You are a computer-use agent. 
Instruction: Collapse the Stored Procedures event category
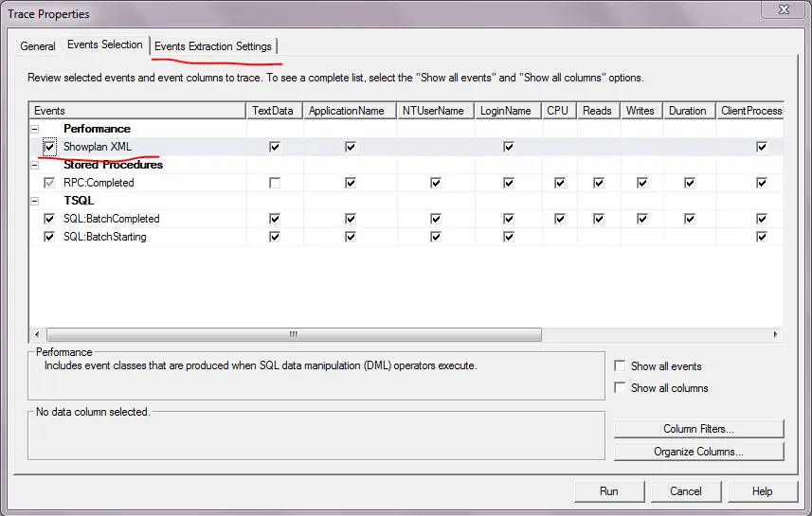coord(35,165)
